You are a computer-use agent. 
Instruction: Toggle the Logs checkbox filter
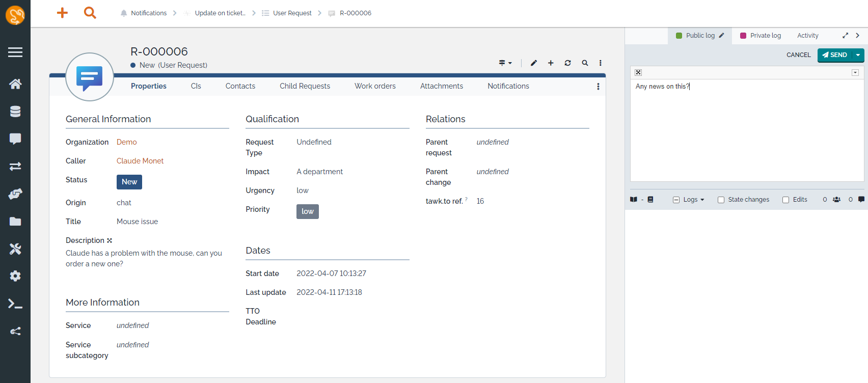pyautogui.click(x=676, y=200)
